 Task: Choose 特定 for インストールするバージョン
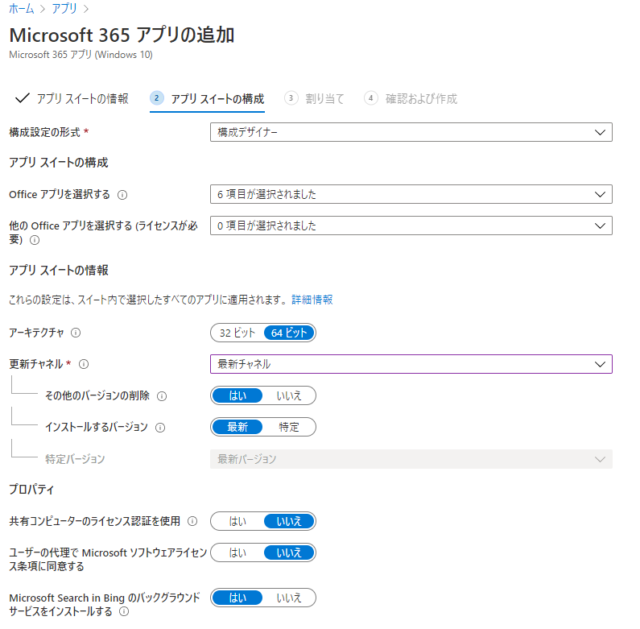[289, 427]
